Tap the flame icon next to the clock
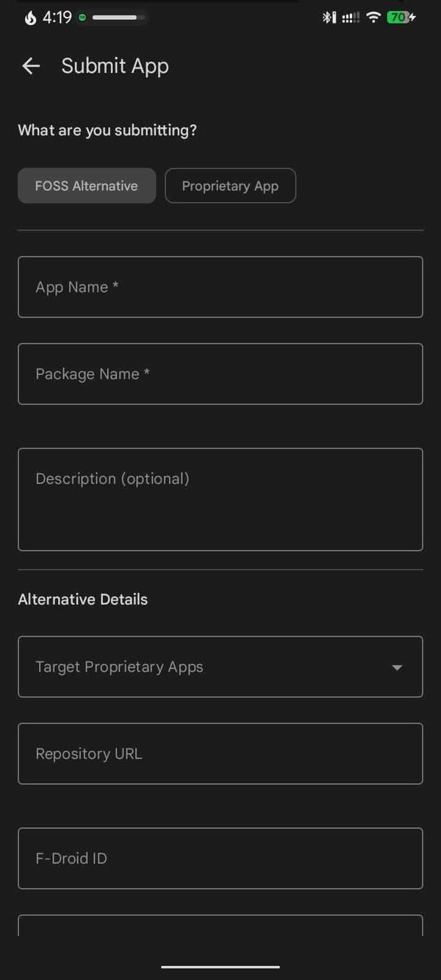The height and width of the screenshot is (980, 441). coord(29,16)
